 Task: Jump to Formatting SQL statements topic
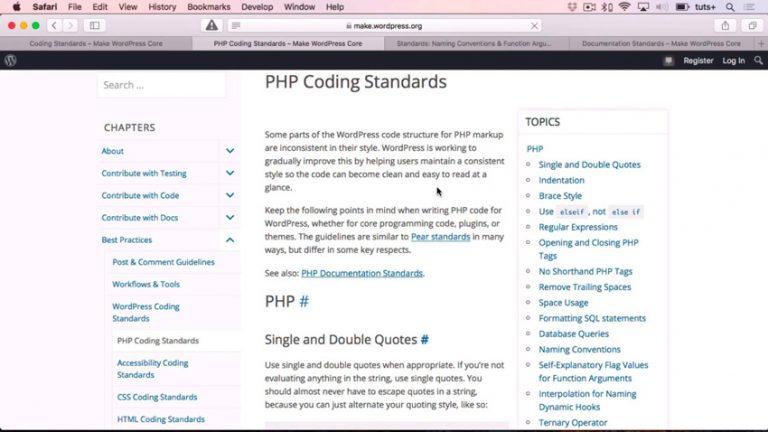pos(592,318)
